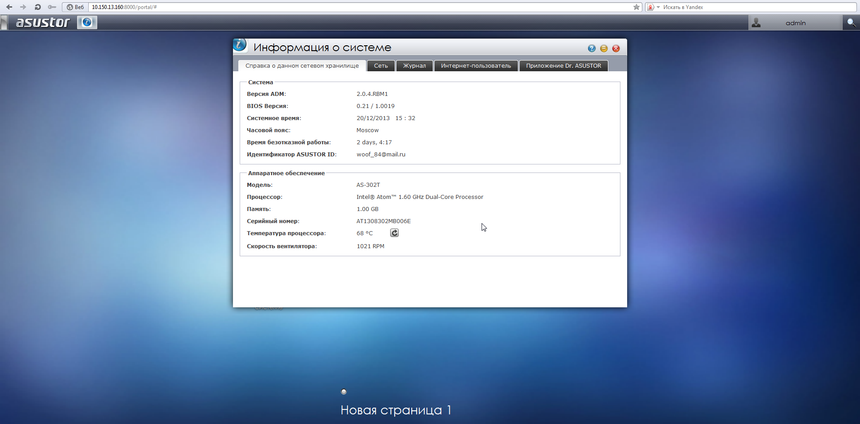Viewport: 860px width, 424px height.
Task: Go back in the browser
Action: tap(8, 6)
